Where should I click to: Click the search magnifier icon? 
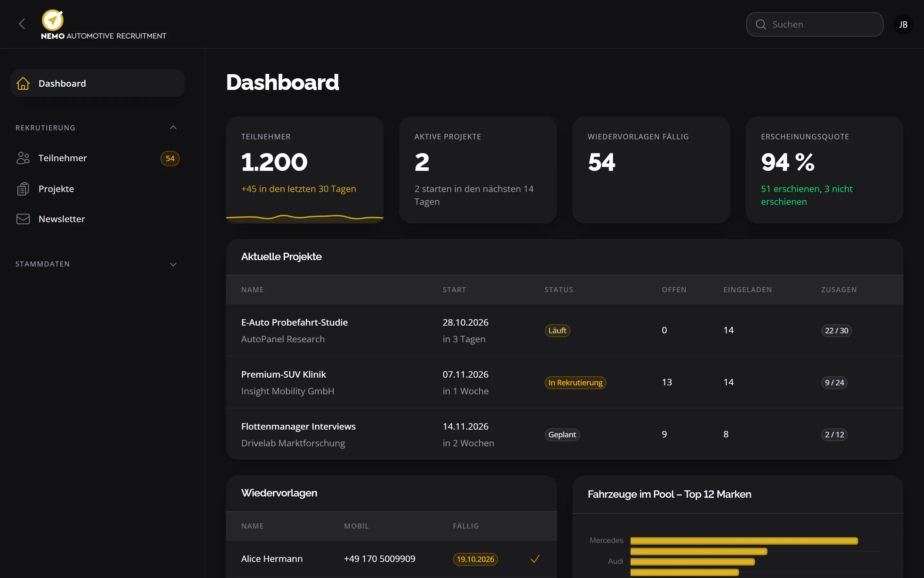click(761, 24)
